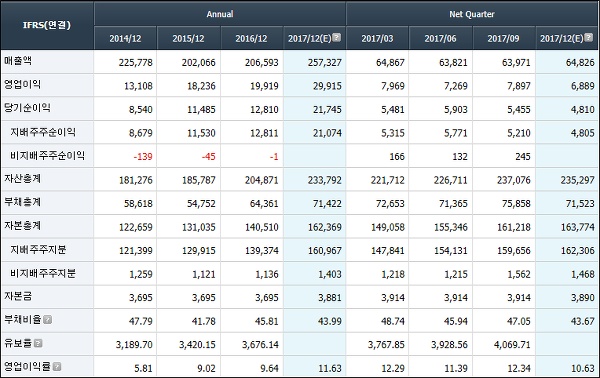Click the red -1 value
This screenshot has width=600, height=378.
pyautogui.click(x=274, y=156)
